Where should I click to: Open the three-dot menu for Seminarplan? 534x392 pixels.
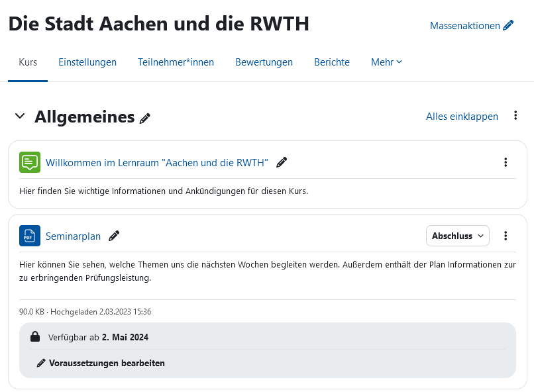click(x=506, y=235)
